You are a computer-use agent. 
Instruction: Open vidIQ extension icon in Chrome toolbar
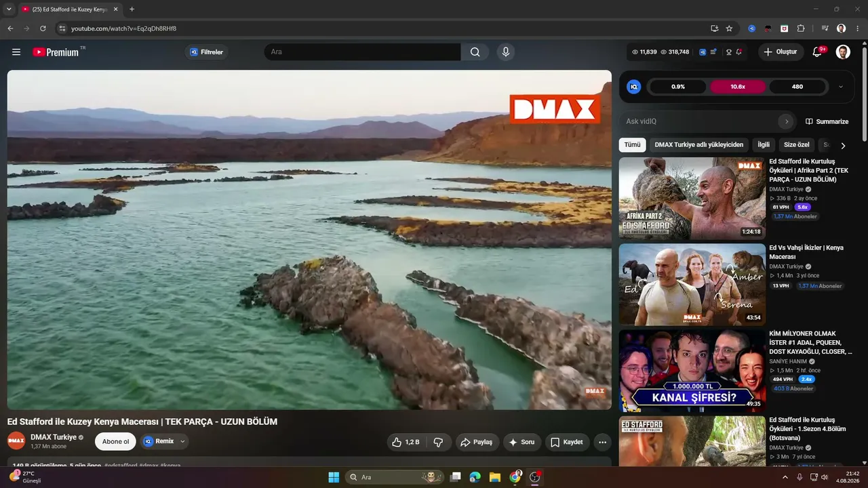pos(752,28)
